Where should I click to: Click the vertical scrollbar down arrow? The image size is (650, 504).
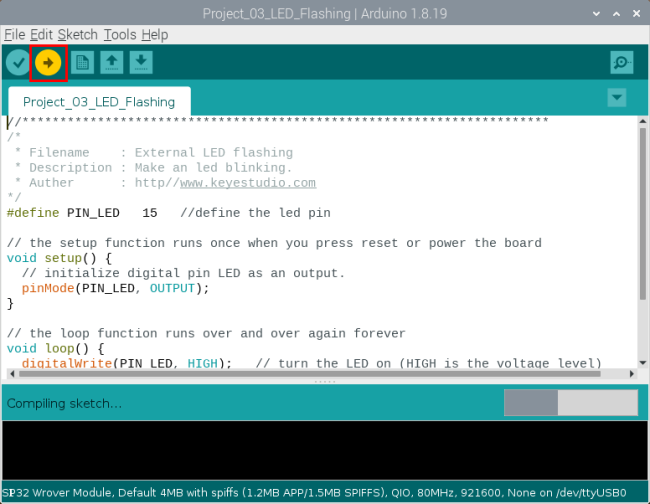tap(643, 363)
